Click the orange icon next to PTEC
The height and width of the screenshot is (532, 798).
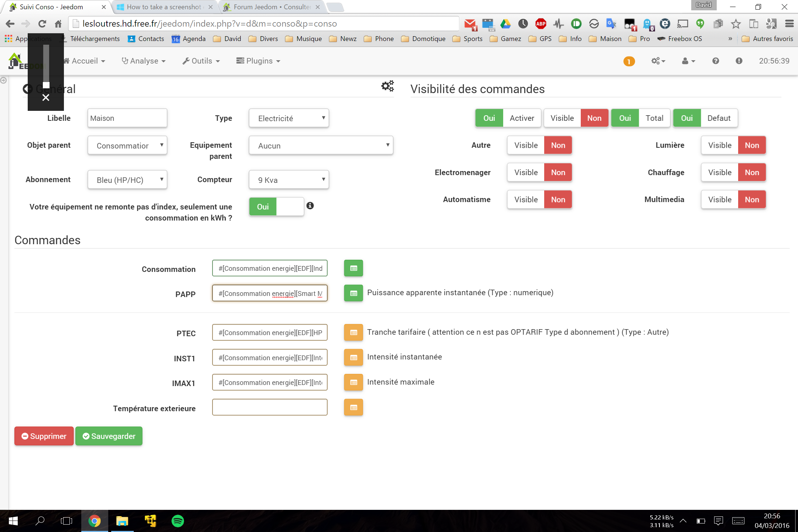click(x=353, y=332)
